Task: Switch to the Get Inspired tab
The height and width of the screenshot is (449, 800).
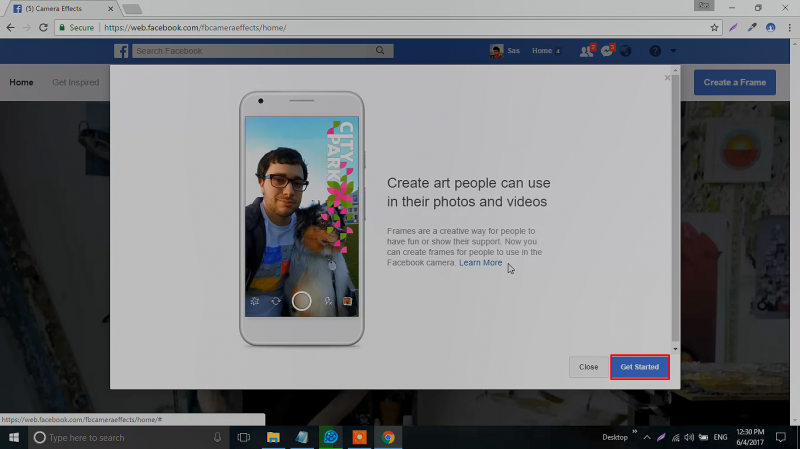Action: point(76,82)
